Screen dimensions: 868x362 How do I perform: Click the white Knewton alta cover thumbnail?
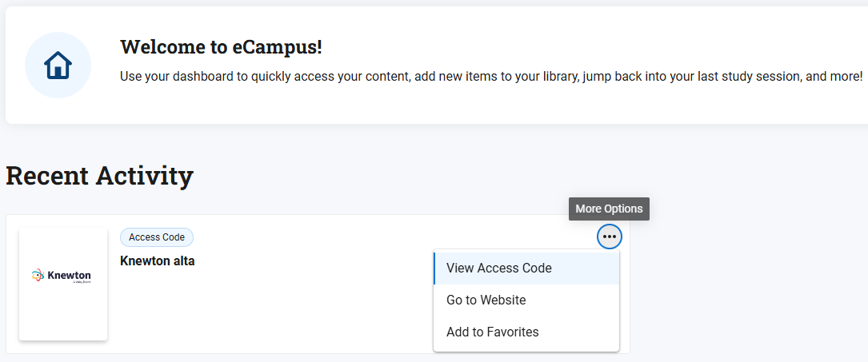pos(63,312)
